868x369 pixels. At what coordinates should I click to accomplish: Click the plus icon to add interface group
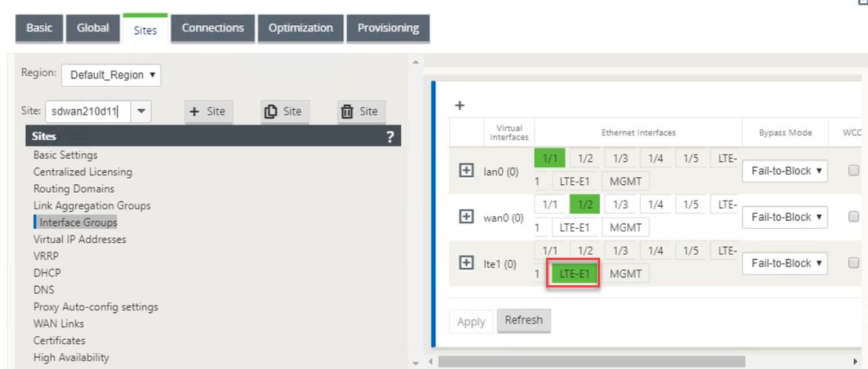[x=460, y=105]
